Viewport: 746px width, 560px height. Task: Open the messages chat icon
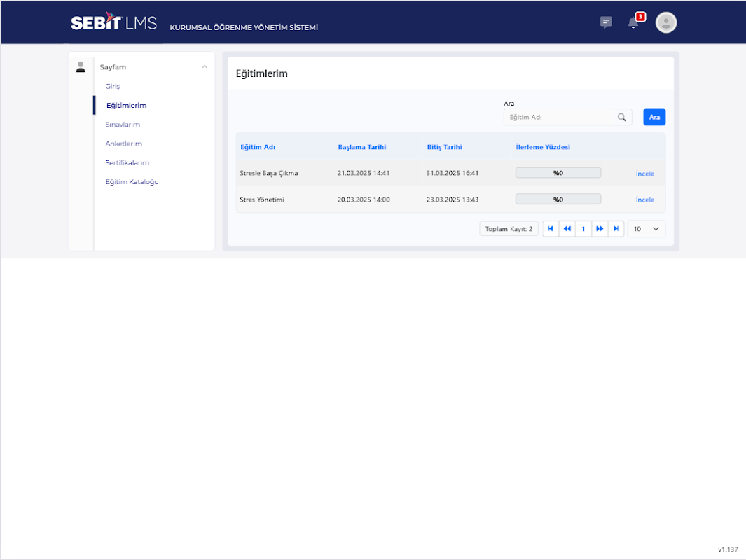606,22
